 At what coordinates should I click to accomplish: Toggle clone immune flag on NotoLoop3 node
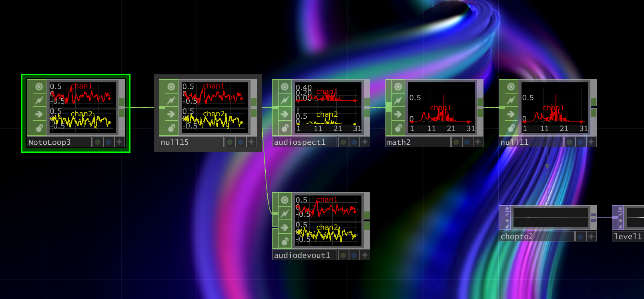click(39, 100)
